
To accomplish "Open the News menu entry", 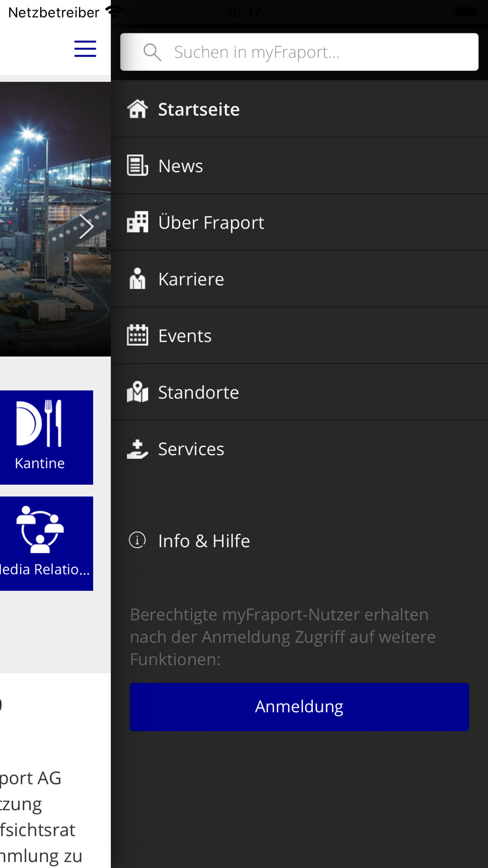I will (x=299, y=165).
